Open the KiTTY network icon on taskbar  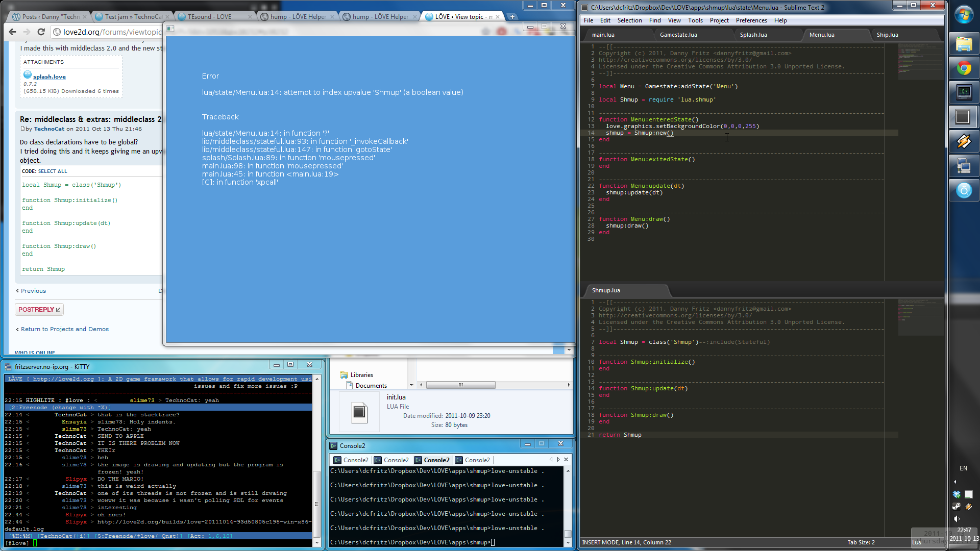click(964, 166)
